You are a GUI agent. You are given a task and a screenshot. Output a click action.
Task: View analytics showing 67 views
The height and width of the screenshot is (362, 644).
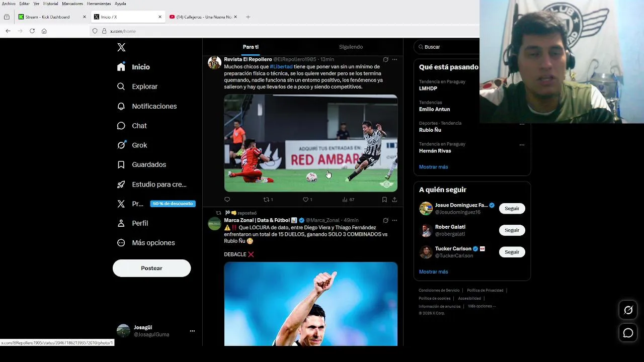[x=348, y=200]
